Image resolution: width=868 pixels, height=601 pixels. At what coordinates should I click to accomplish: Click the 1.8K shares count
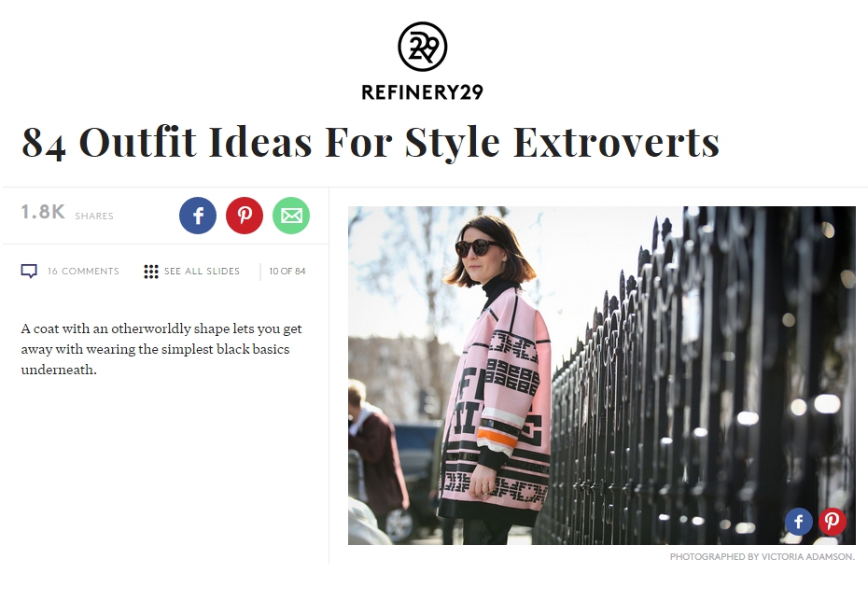pos(43,212)
